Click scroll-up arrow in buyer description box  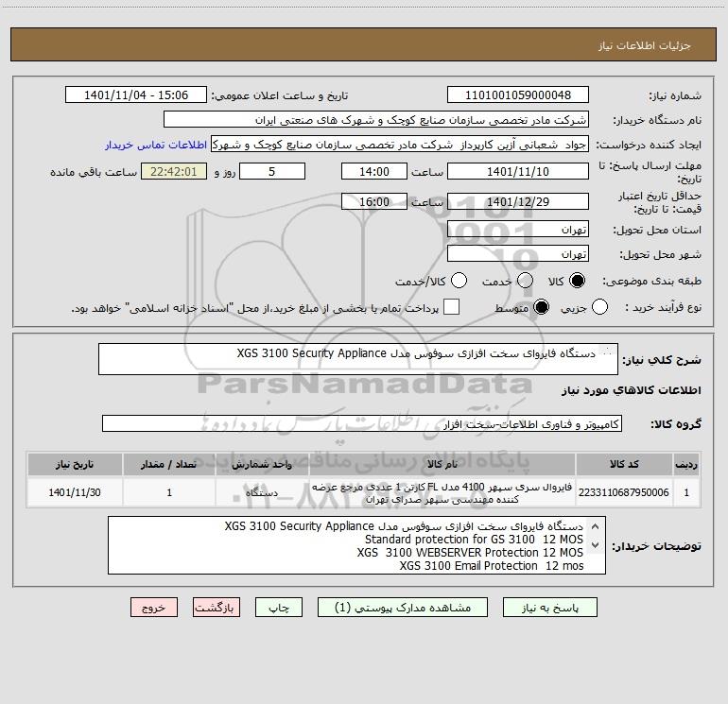click(x=596, y=526)
